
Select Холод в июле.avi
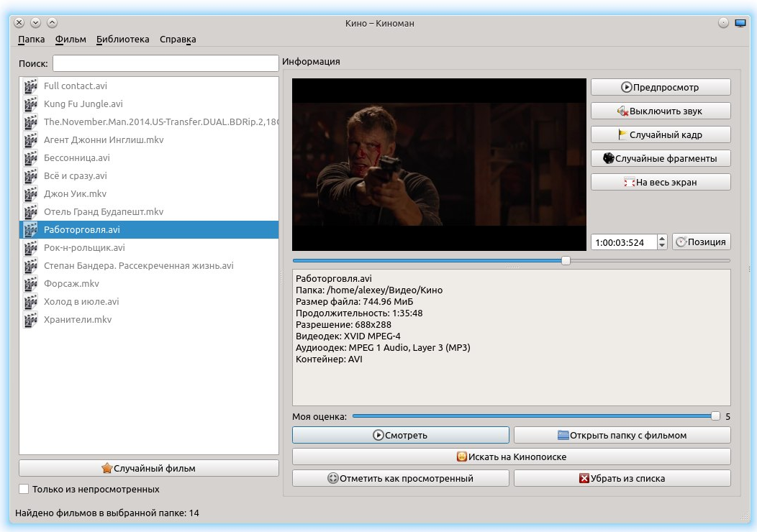pyautogui.click(x=149, y=301)
